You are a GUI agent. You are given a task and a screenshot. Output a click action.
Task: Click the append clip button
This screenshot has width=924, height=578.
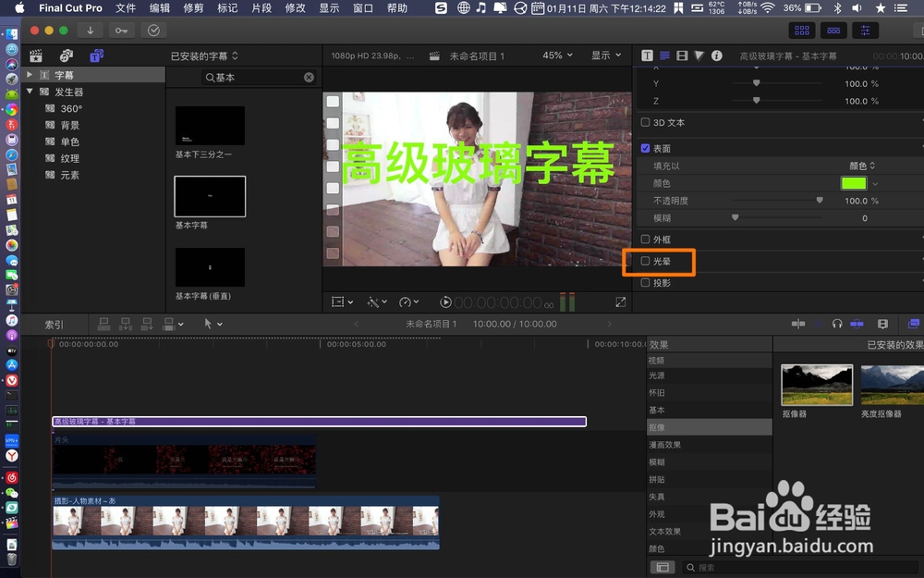147,324
